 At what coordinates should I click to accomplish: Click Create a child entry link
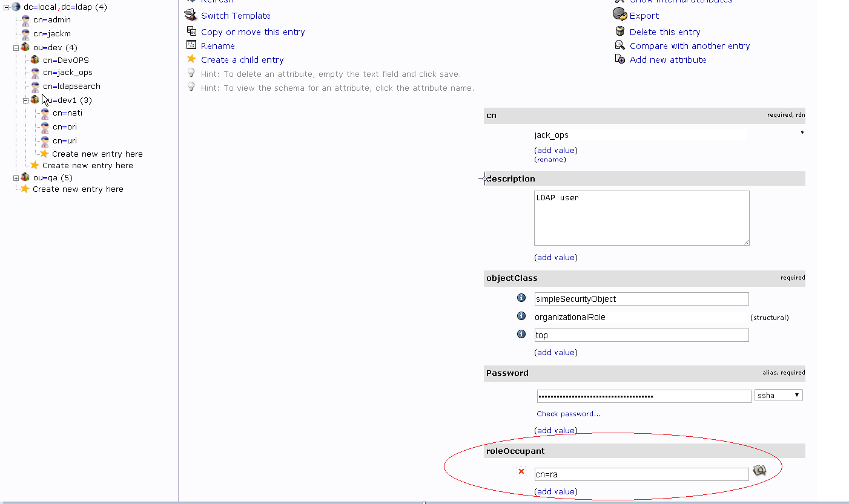(x=242, y=60)
